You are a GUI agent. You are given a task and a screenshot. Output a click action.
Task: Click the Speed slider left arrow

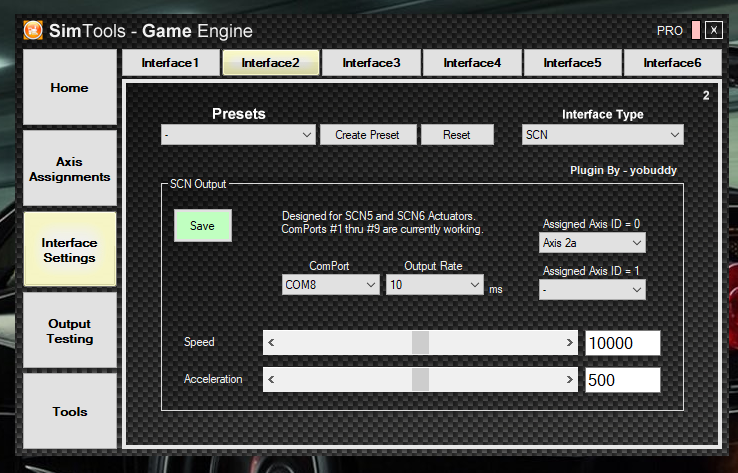(271, 343)
